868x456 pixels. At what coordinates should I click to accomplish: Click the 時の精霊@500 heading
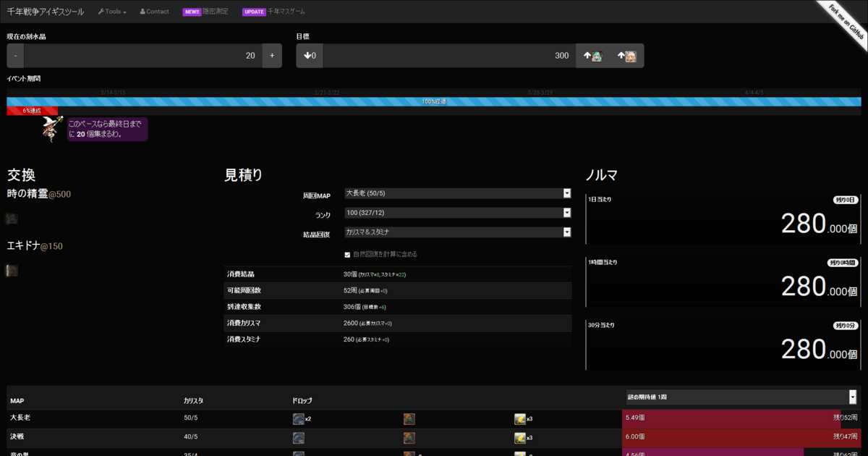click(39, 194)
